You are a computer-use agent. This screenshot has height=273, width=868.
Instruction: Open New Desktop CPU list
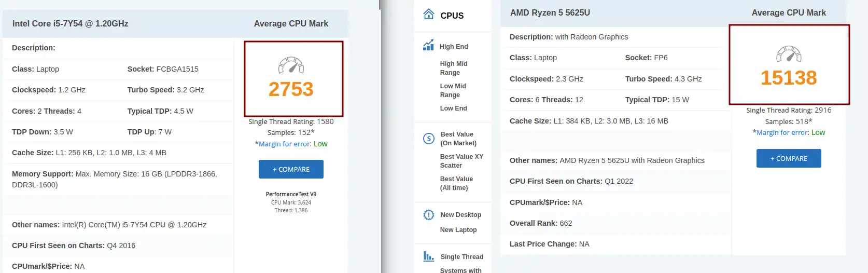coord(461,214)
